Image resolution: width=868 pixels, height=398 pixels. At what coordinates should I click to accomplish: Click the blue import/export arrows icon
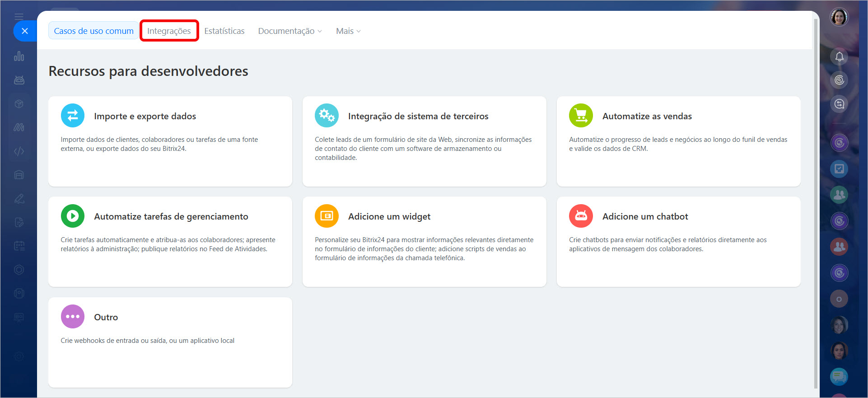[73, 116]
